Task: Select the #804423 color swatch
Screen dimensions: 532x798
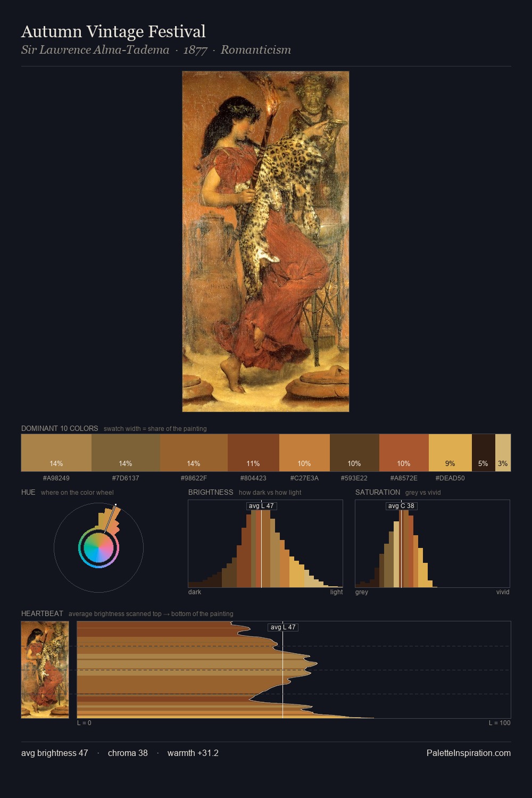Action: 253,453
